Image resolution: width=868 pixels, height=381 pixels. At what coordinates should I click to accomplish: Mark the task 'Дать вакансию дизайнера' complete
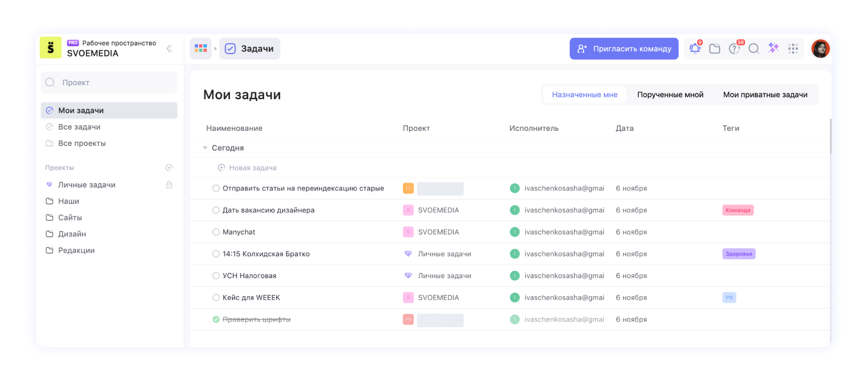[216, 210]
